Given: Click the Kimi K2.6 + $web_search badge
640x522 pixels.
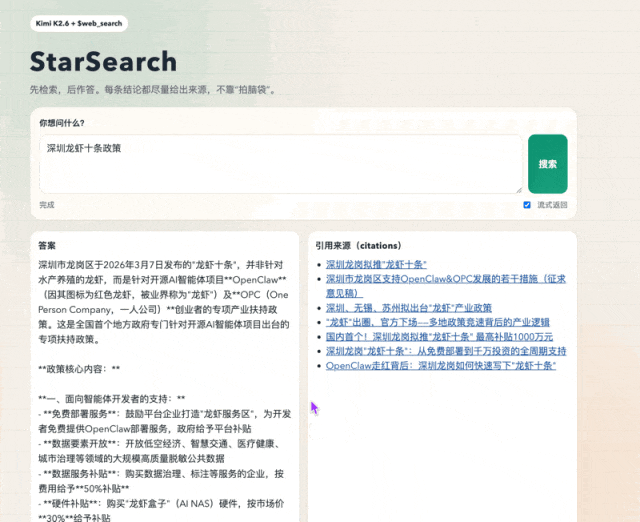Looking at the screenshot, I should (79, 23).
